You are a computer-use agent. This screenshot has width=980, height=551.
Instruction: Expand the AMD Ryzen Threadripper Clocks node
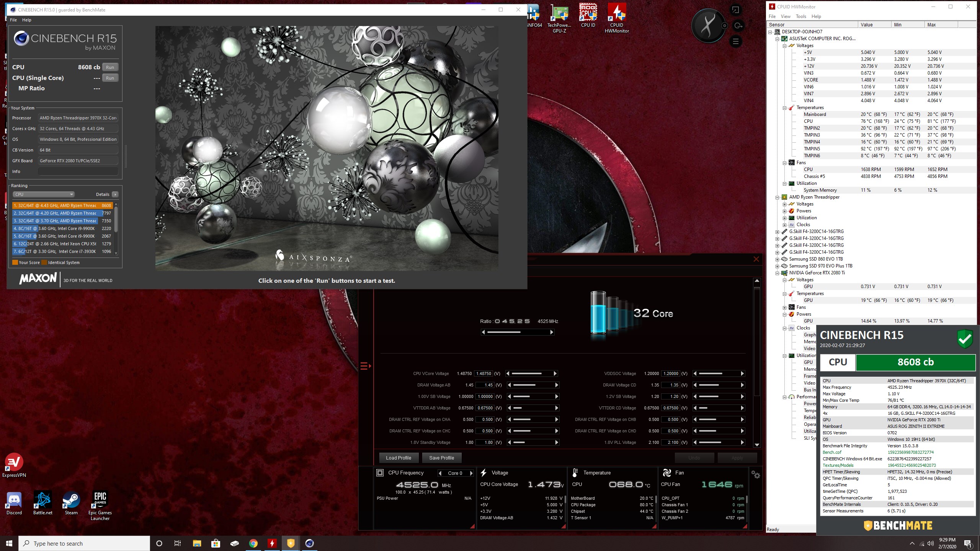(784, 225)
